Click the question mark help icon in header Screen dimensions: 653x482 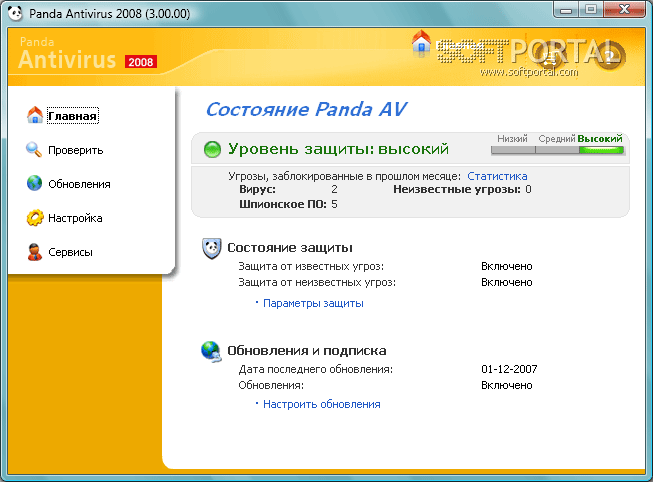coord(610,55)
